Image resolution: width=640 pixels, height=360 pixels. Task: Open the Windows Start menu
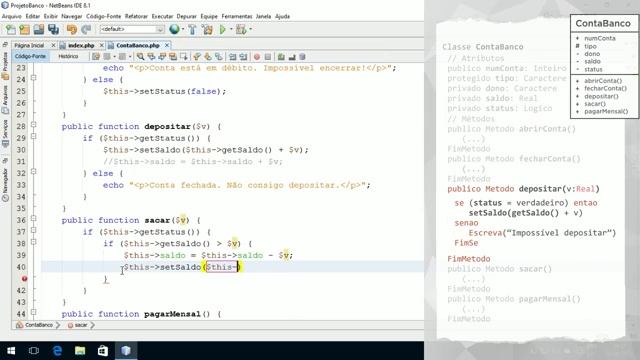coord(11,351)
